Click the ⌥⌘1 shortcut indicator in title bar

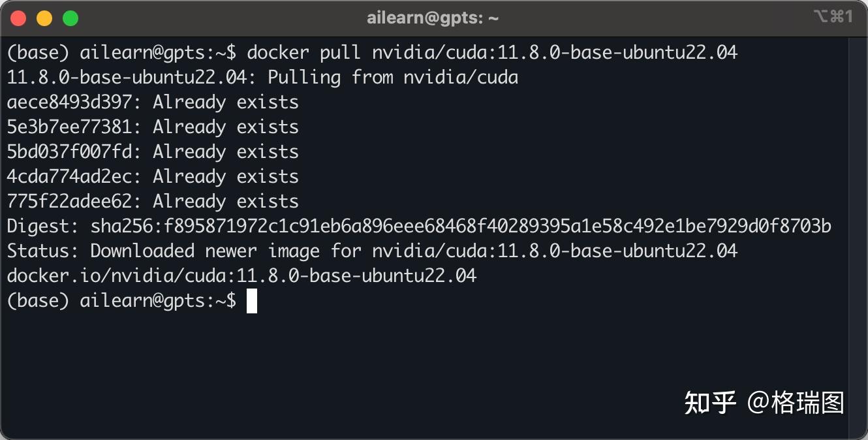pyautogui.click(x=833, y=17)
